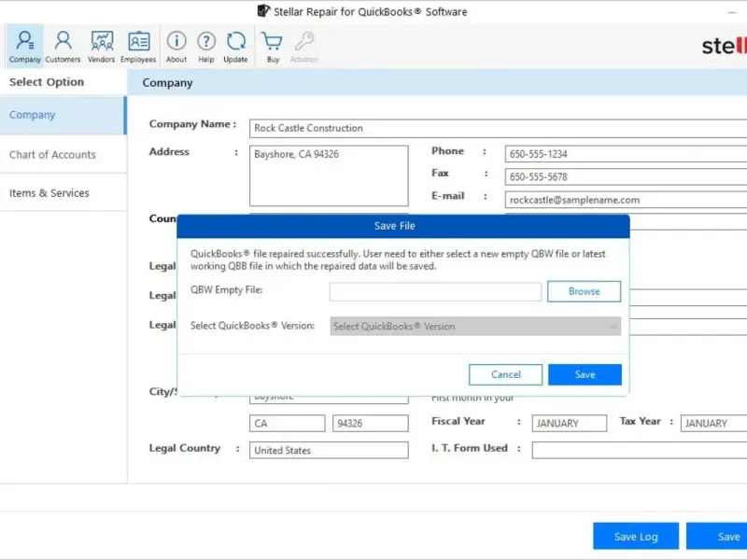
Task: Open the Customers toolbar icon
Action: tap(63, 46)
